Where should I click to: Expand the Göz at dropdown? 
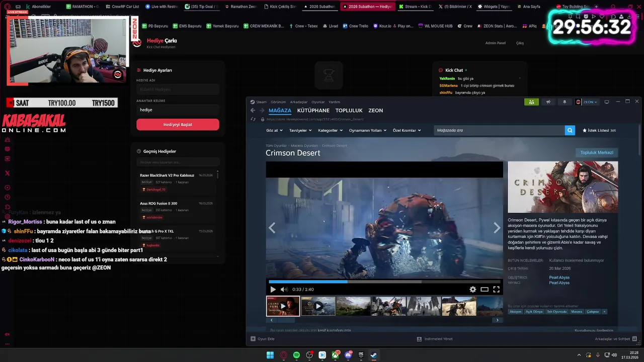coord(274,130)
